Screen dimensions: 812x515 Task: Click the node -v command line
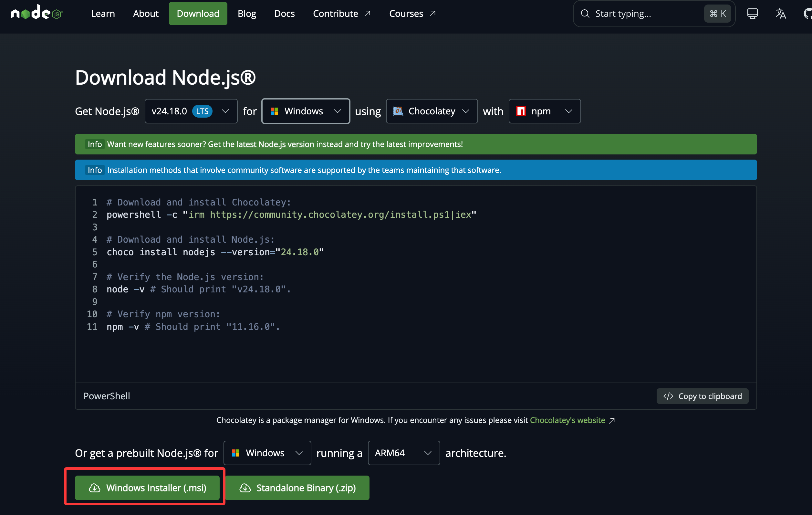point(198,289)
